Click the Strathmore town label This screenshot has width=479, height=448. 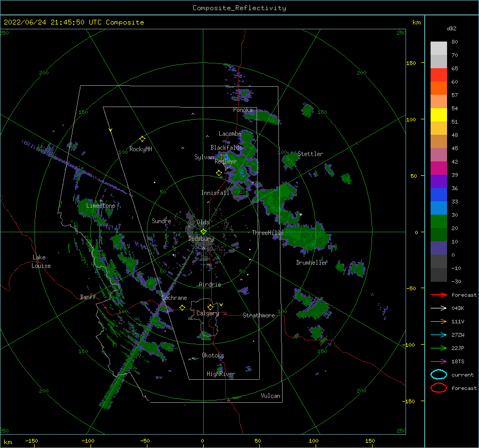(x=259, y=315)
